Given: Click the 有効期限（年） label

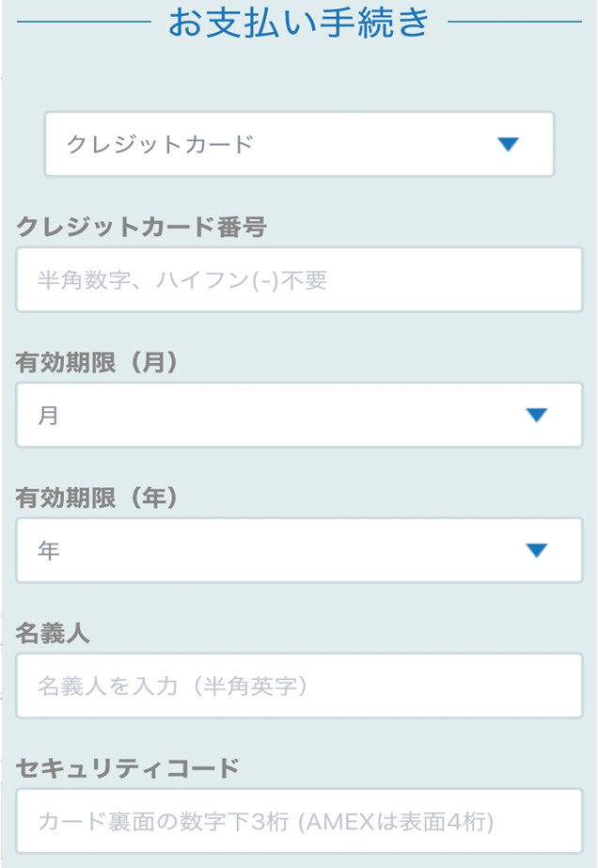Looking at the screenshot, I should 97,497.
